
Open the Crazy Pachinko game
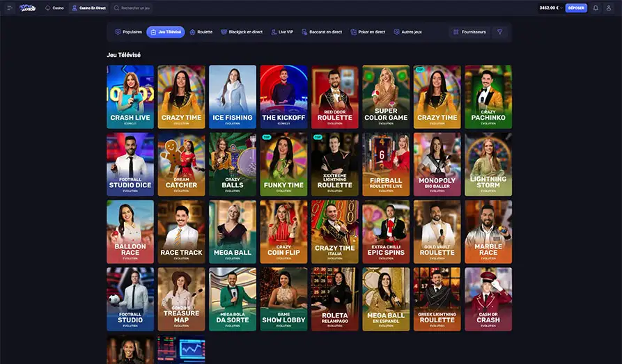(x=488, y=97)
